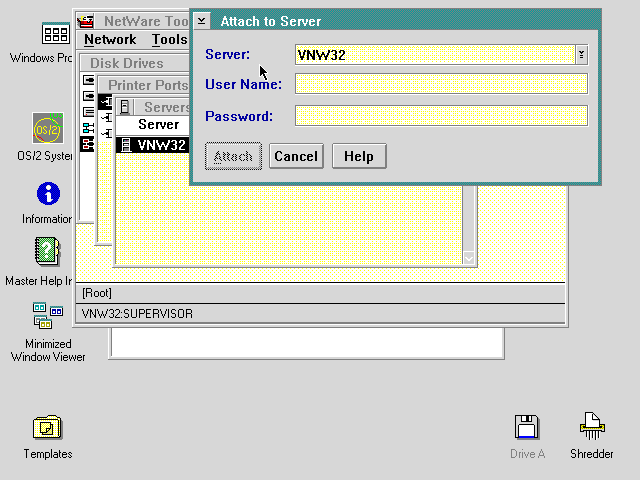The width and height of the screenshot is (640, 480).
Task: Select the highlighted printer port icon
Action: pyautogui.click(x=105, y=102)
